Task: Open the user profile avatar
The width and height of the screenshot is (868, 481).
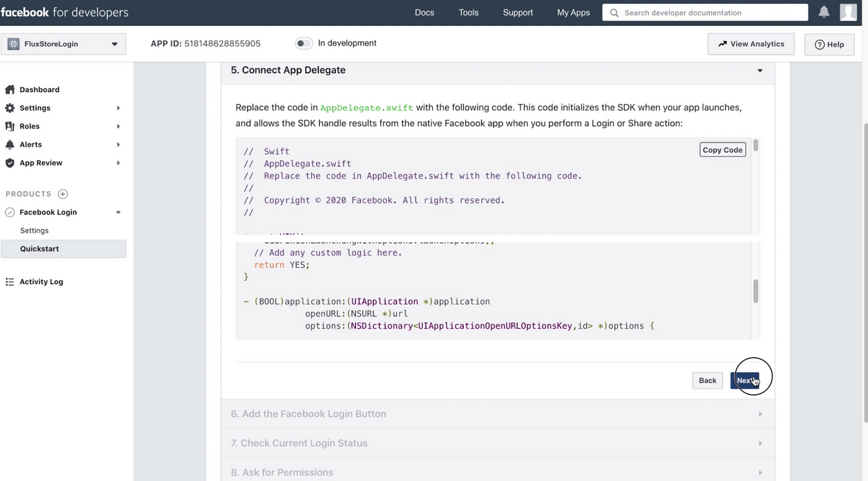Action: [848, 12]
